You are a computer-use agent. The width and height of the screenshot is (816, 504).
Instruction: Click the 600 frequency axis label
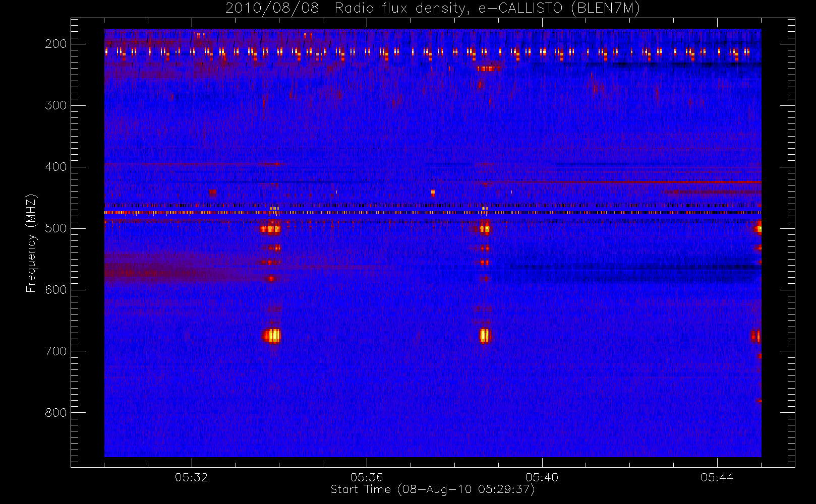coord(56,290)
